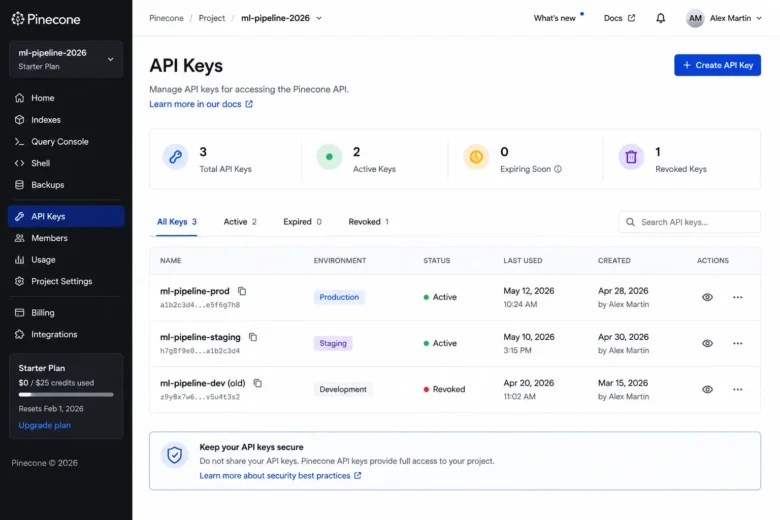Copy the ml-pipeline-prod key name
780x520 pixels.
tap(242, 291)
